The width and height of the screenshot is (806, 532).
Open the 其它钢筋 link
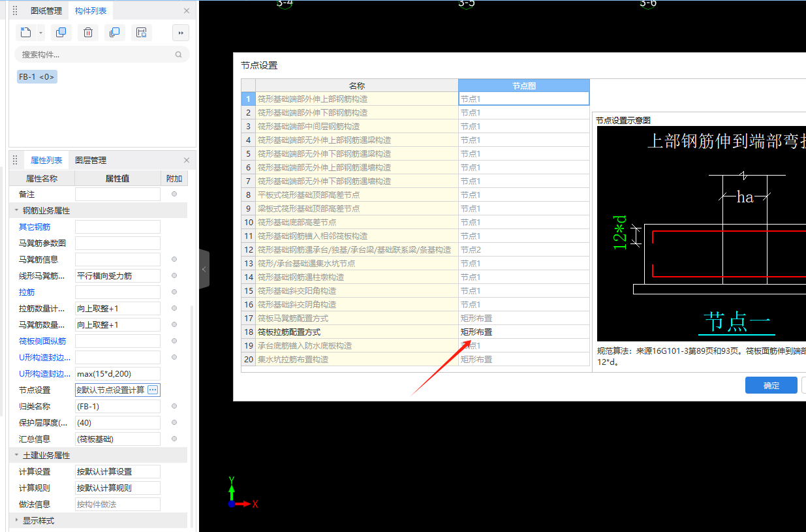(x=35, y=227)
